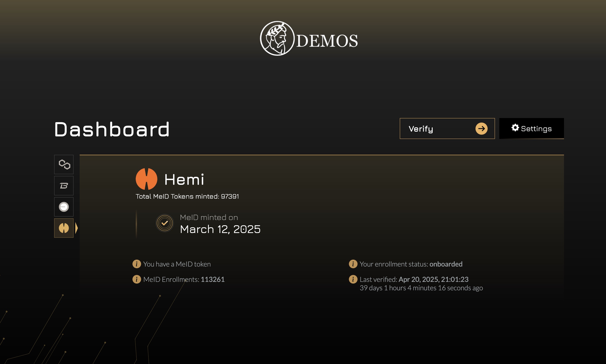Choose the round minus-circle chain icon
The width and height of the screenshot is (606, 364).
tap(64, 207)
